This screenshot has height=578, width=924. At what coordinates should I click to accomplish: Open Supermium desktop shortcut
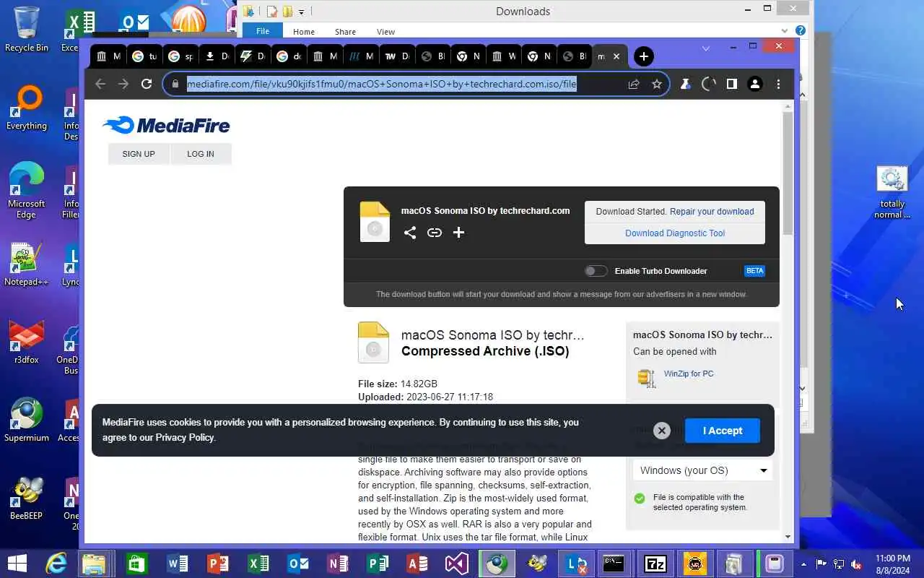[27, 419]
